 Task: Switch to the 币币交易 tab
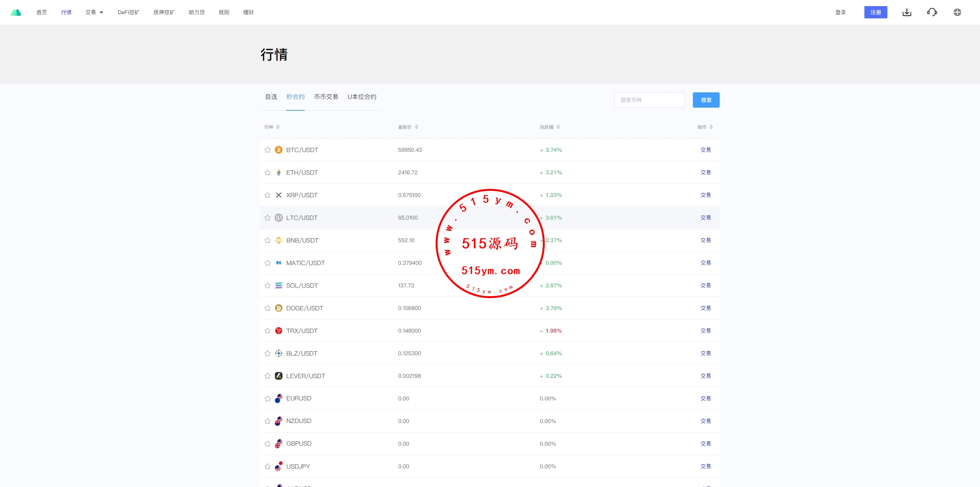pos(326,97)
